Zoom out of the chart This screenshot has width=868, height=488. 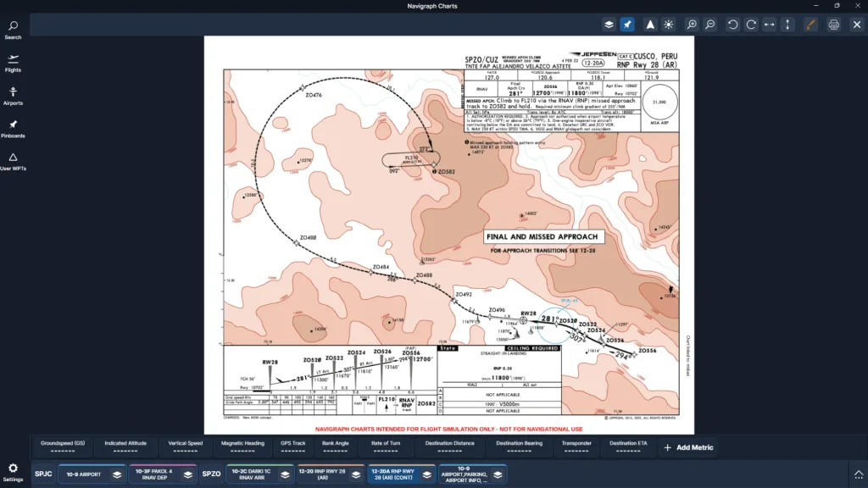(x=710, y=25)
